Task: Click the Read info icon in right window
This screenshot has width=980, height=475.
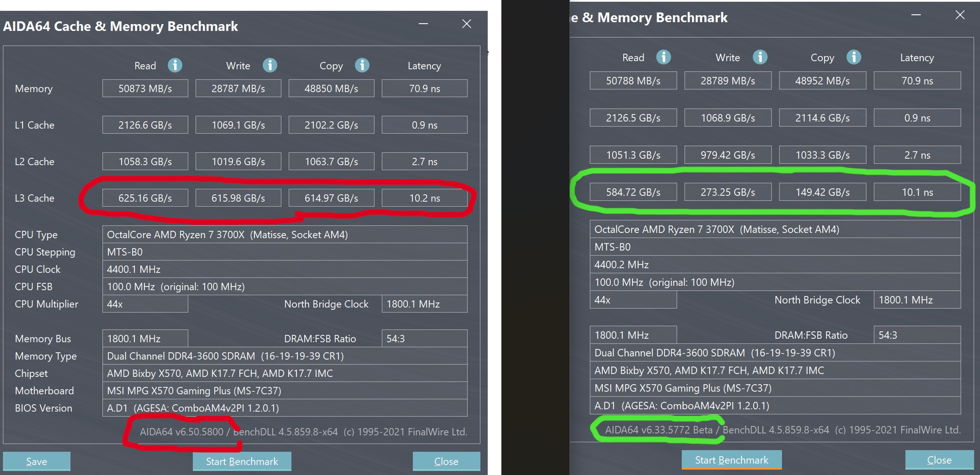Action: [x=664, y=57]
